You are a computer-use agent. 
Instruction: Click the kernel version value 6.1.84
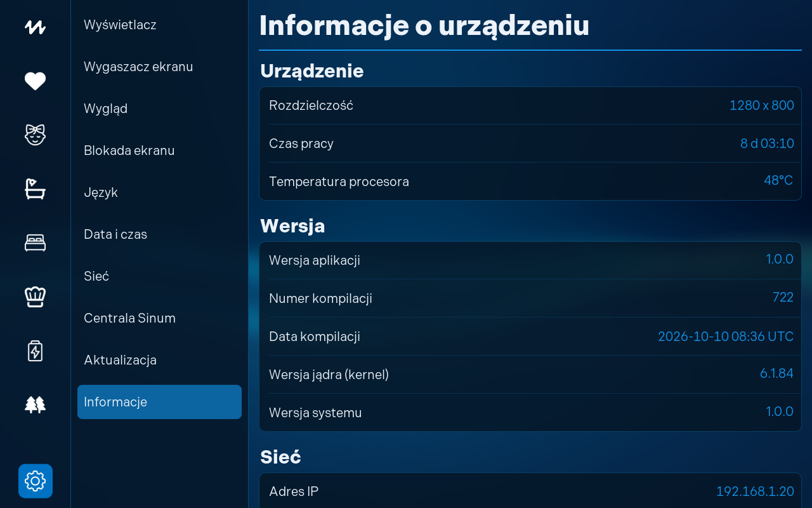point(776,373)
